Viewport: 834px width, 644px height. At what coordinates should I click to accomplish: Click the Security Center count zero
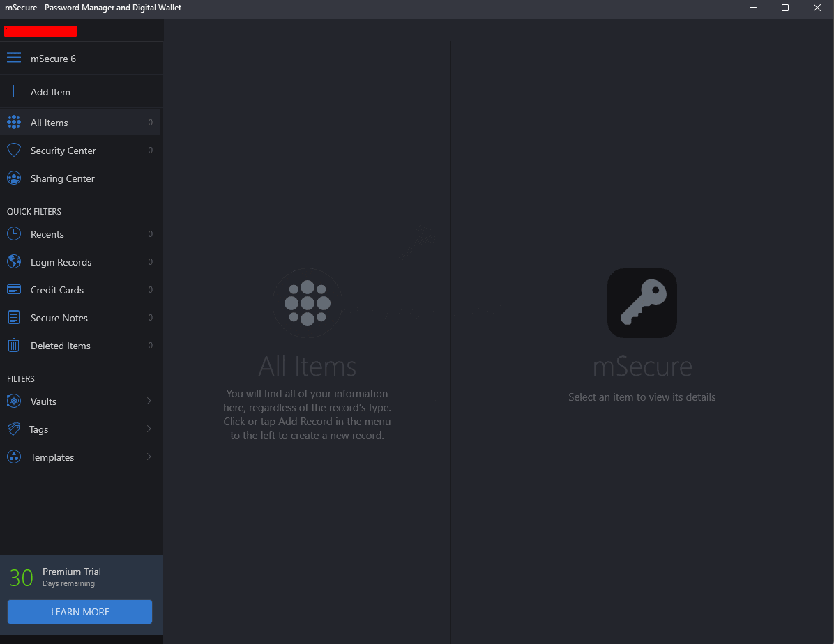coord(150,151)
